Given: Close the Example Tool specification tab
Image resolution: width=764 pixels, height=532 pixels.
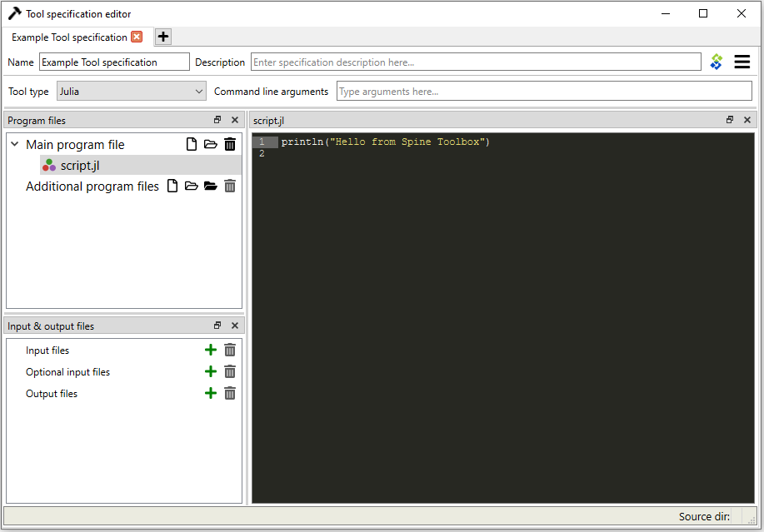Looking at the screenshot, I should point(137,37).
